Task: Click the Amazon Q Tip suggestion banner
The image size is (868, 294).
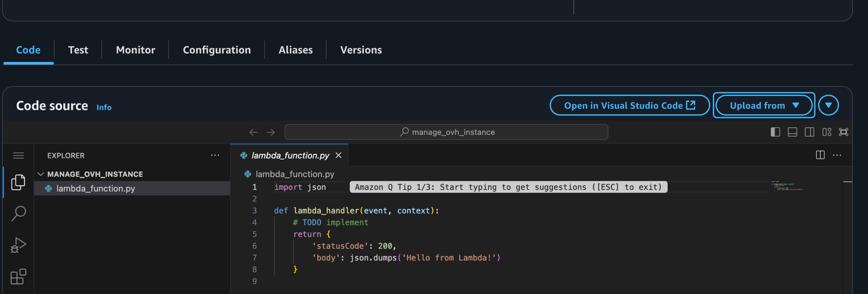Action: click(x=509, y=187)
